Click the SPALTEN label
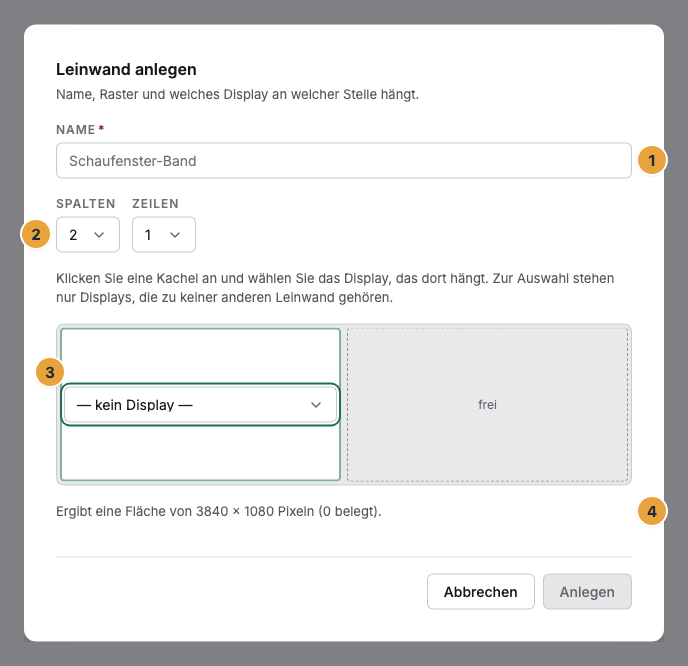 [86, 204]
